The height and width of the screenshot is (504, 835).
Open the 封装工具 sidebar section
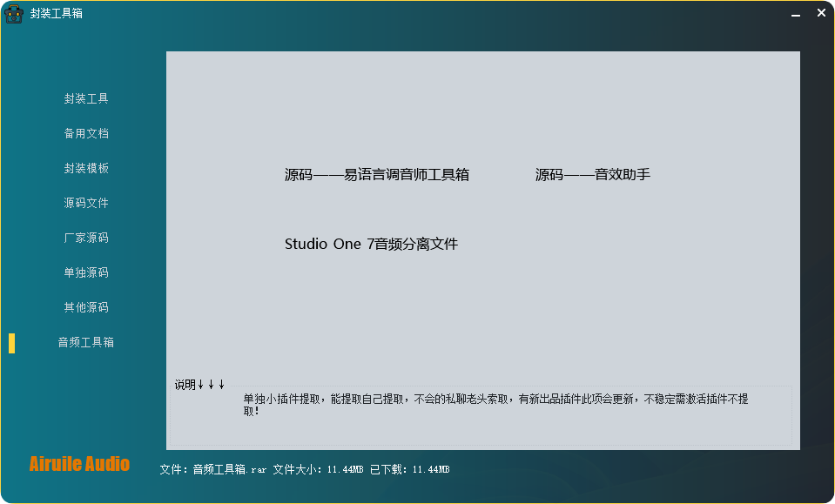pos(86,99)
